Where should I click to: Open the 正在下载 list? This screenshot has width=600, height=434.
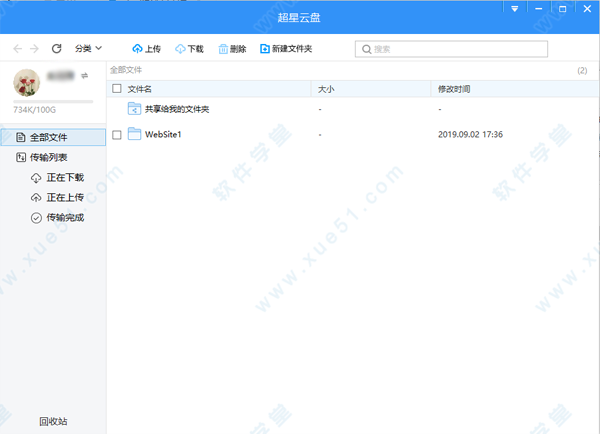point(57,178)
